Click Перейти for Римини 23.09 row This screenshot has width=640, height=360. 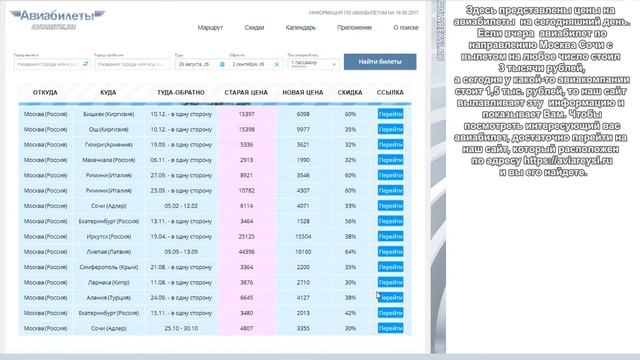coord(391,191)
